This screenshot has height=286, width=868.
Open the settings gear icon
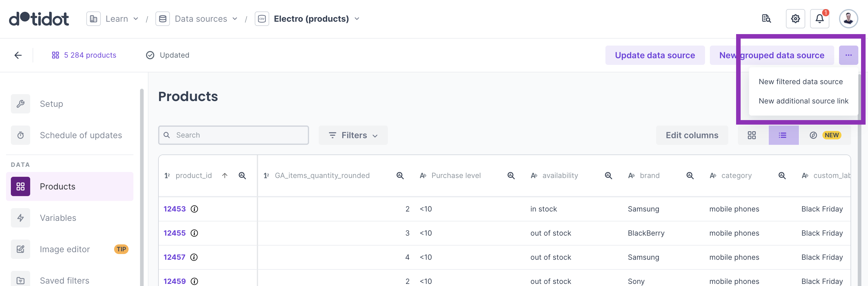tap(795, 19)
